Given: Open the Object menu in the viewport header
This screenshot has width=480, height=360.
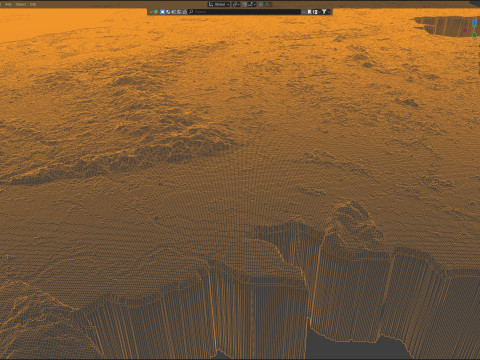Looking at the screenshot, I should 21,4.
